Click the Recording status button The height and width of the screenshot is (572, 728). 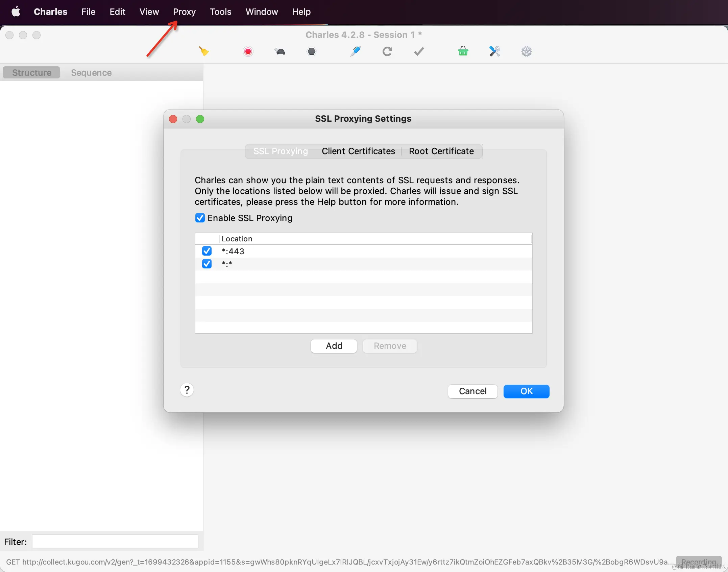(x=699, y=562)
